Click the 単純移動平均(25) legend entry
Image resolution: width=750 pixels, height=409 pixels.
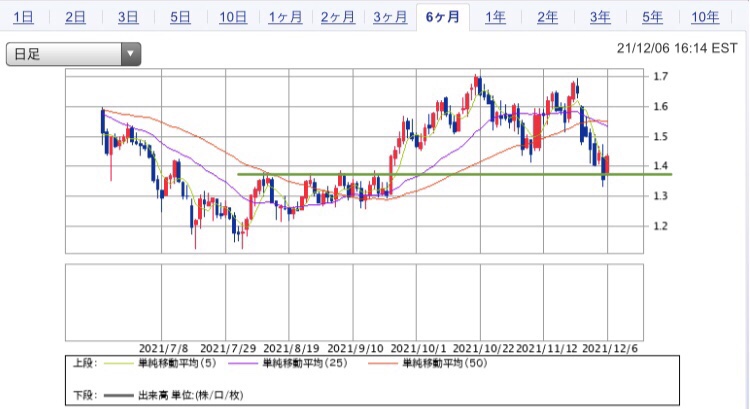tap(305, 364)
